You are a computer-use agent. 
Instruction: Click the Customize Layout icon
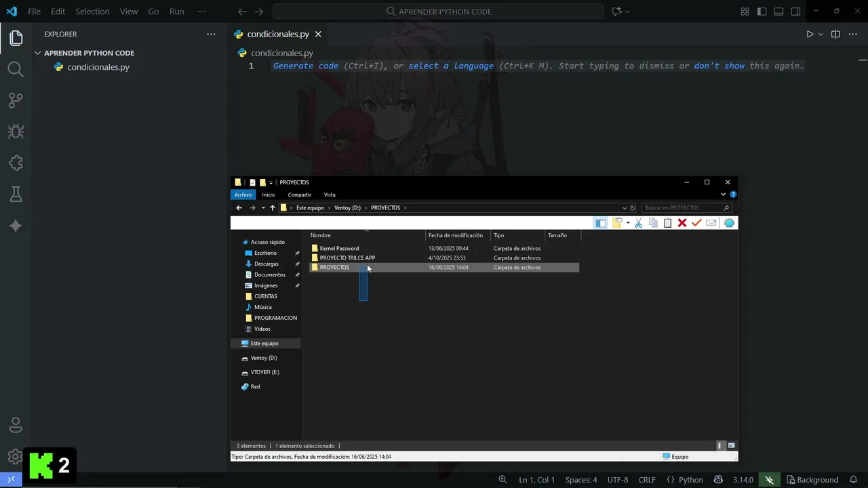(745, 12)
